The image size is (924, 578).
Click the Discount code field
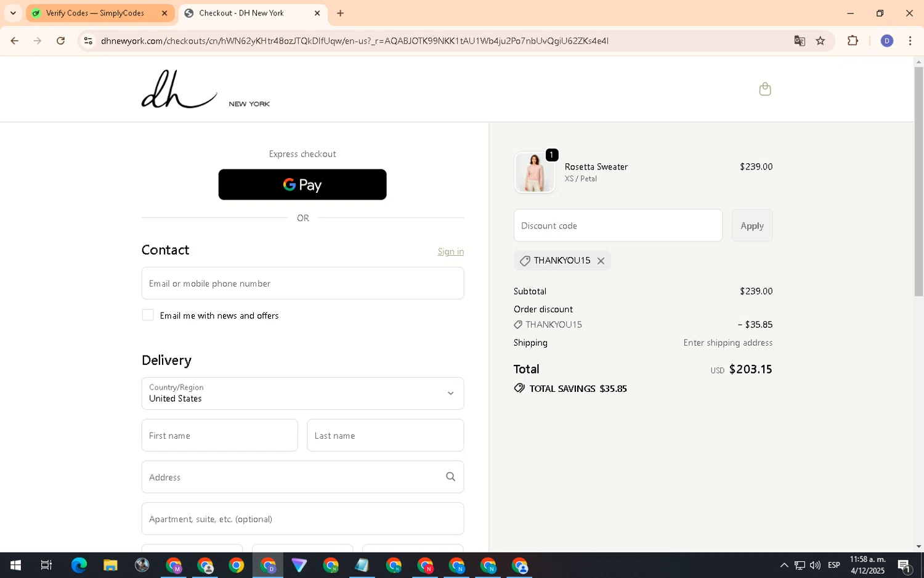click(618, 226)
